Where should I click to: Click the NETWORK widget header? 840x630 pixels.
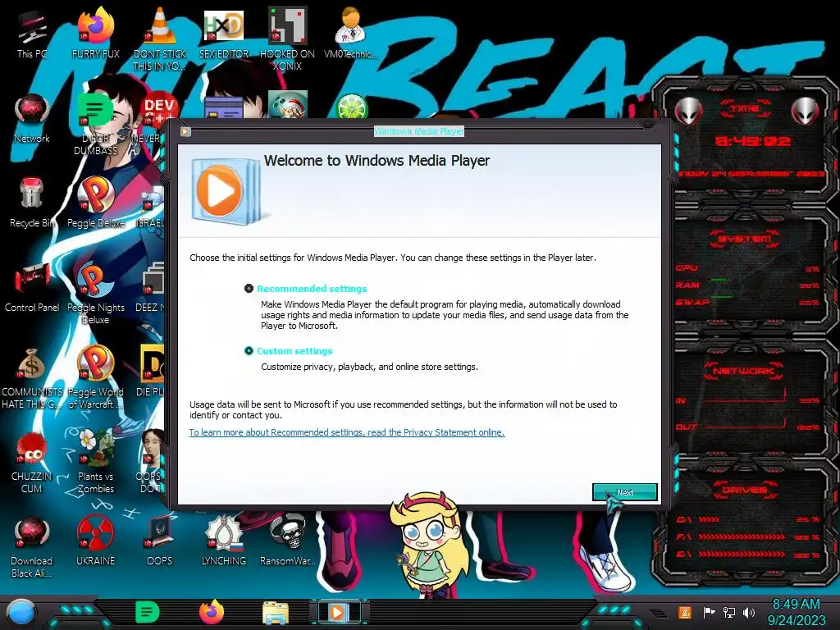pos(744,371)
